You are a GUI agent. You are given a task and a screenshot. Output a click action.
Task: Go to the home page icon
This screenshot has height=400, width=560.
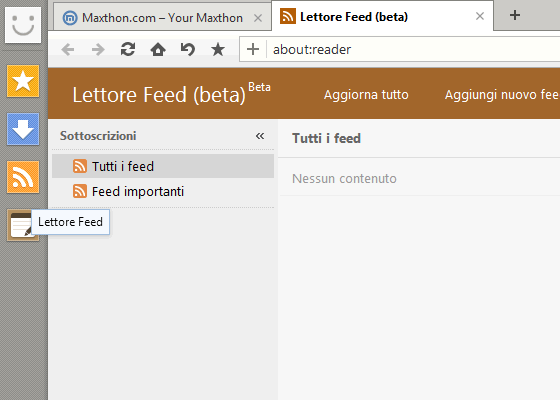click(158, 49)
